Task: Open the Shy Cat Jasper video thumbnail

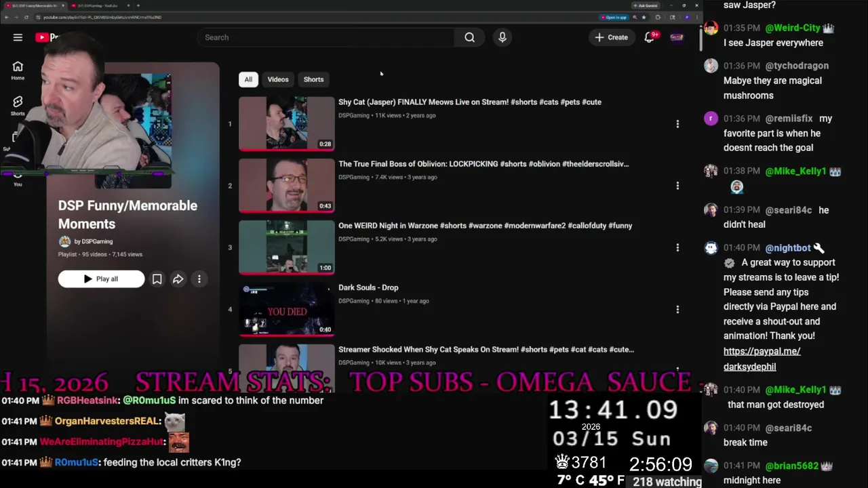Action: point(287,123)
